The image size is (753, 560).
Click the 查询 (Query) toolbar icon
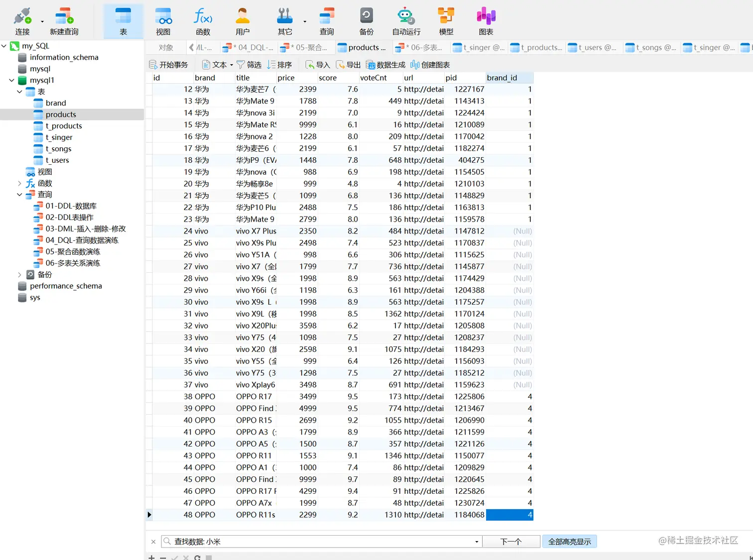327,21
